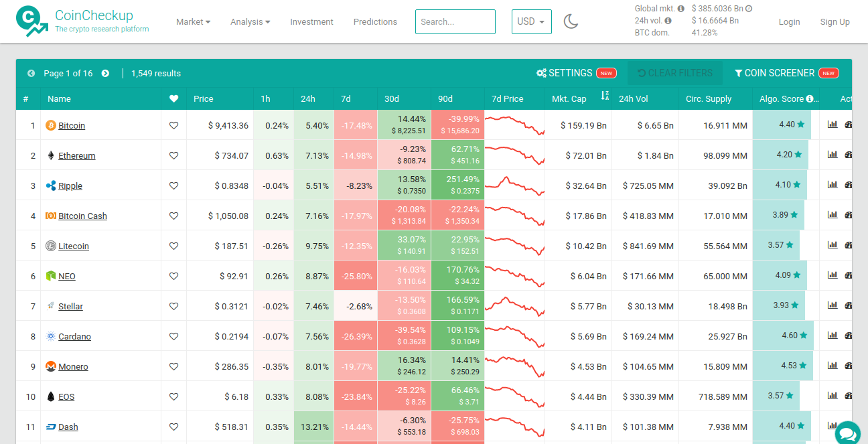
Task: Click the Monero coin logo icon
Action: pyautogui.click(x=50, y=366)
